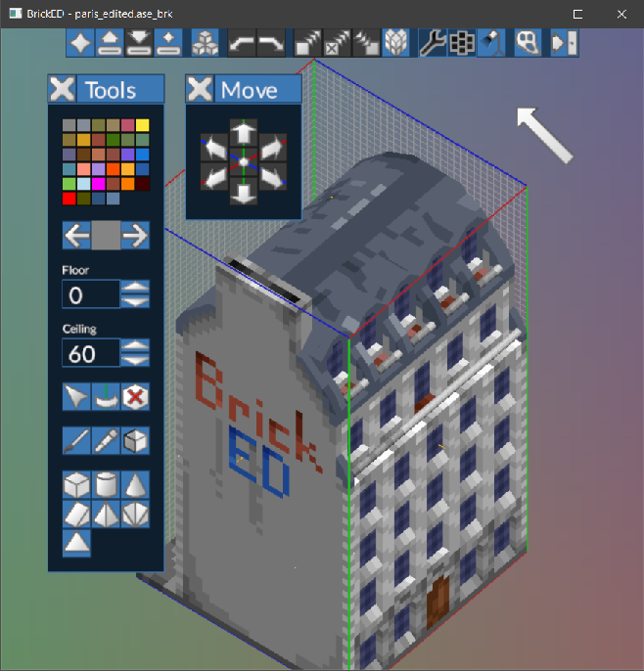This screenshot has width=644, height=671.
Task: Decrease the Ceiling value with down stepper
Action: (x=135, y=360)
